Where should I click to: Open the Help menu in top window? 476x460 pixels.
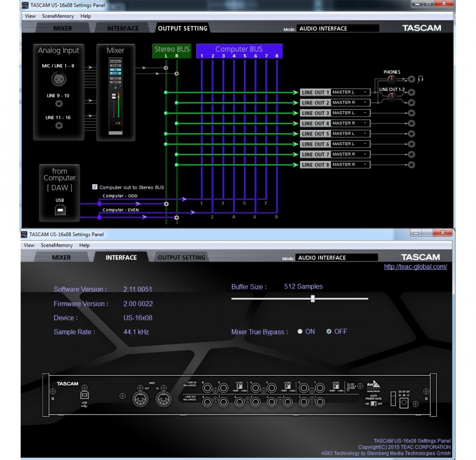click(x=85, y=16)
